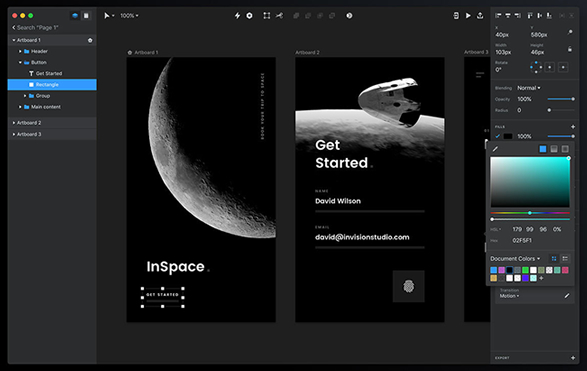Image resolution: width=587 pixels, height=371 pixels.
Task: Open the Document Colors dropdown
Action: point(515,259)
